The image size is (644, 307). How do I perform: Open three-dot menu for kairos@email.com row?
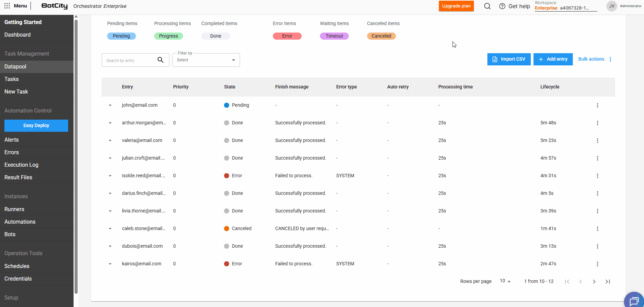[597, 264]
